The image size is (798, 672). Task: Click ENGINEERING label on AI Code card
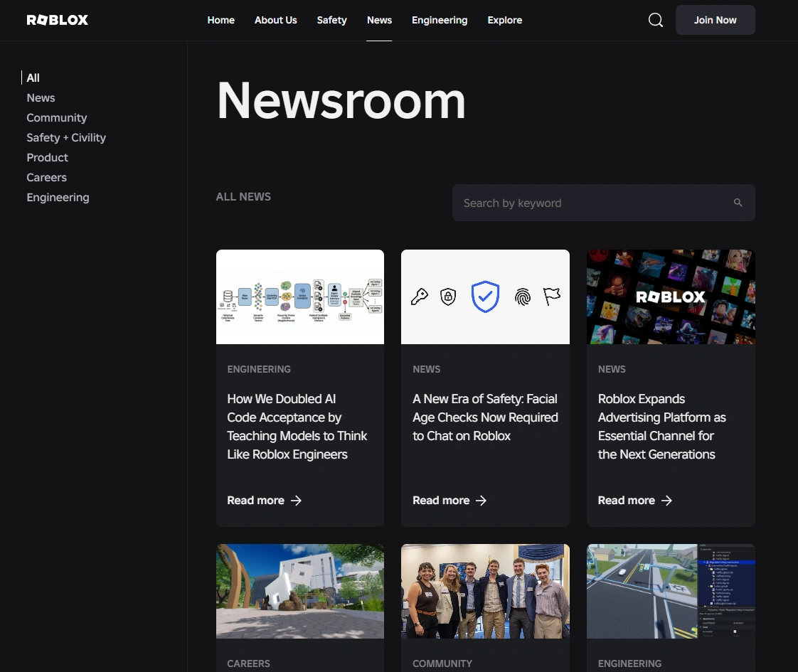(x=259, y=369)
